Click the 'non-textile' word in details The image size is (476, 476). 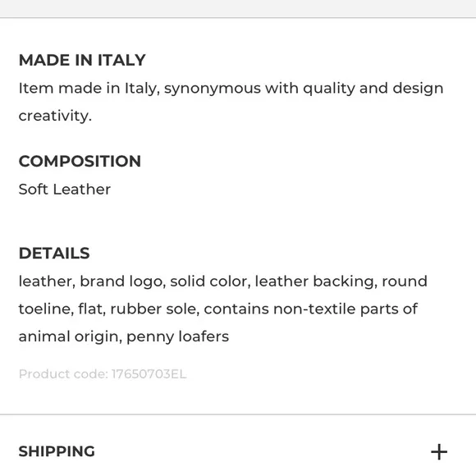[314, 309]
